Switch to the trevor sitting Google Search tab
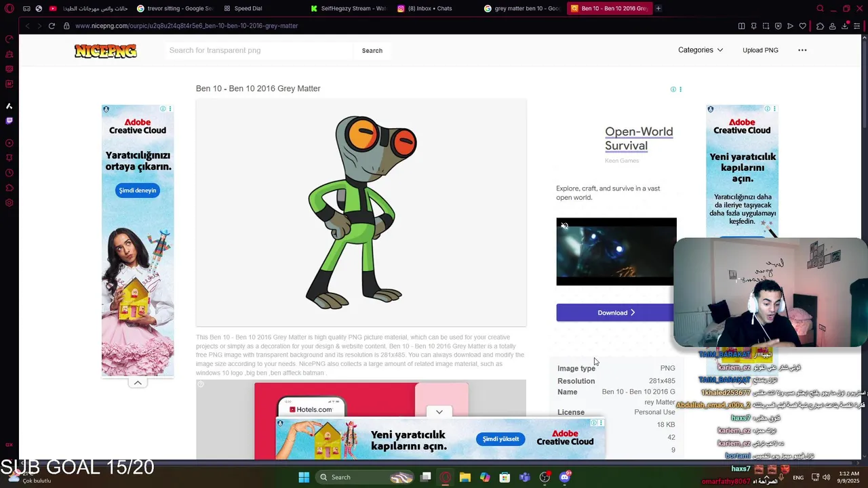Viewport: 868px width, 488px height. 175,9
